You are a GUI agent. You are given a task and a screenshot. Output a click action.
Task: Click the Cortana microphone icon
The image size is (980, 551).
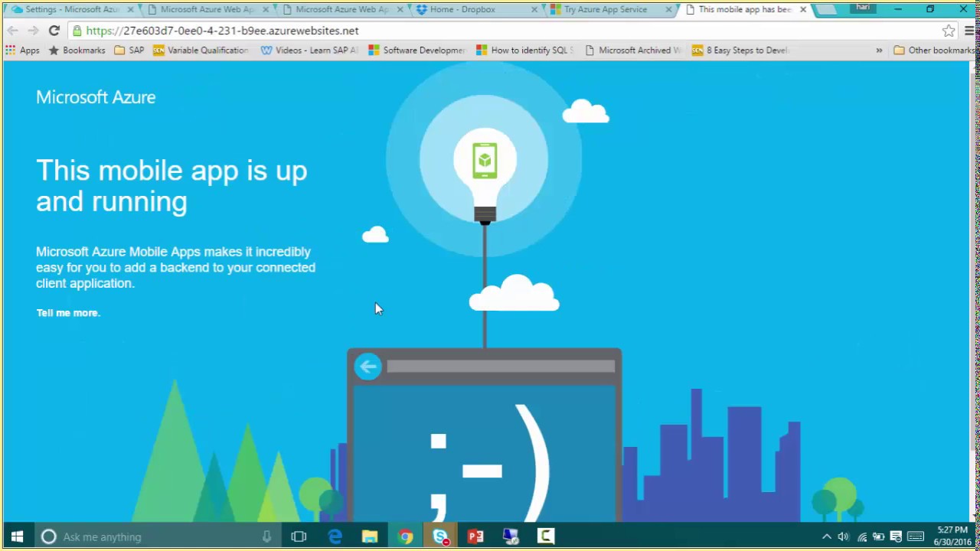(x=266, y=536)
